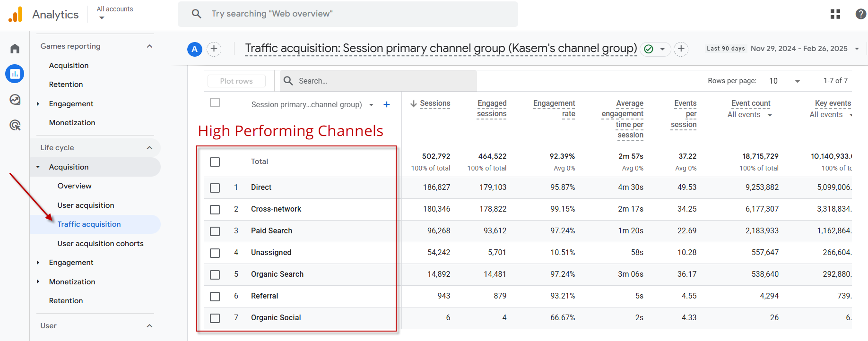
Task: Click the Traffic acquisition report title
Action: pos(441,48)
